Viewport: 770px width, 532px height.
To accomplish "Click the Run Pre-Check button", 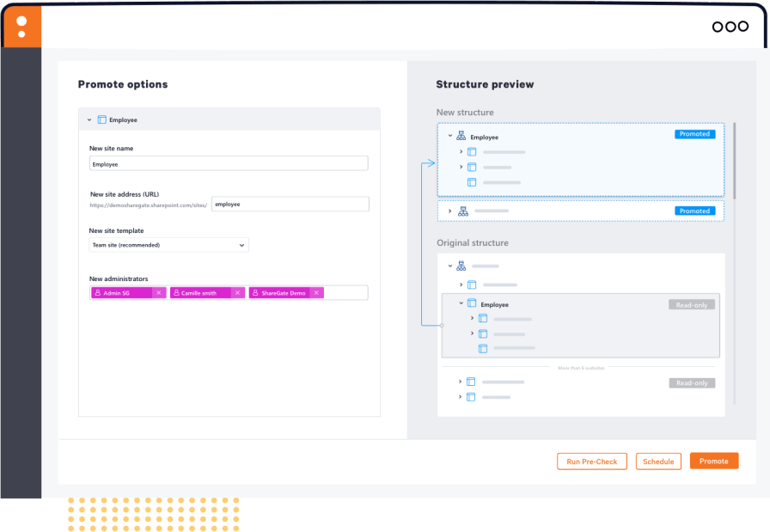I will click(x=592, y=462).
